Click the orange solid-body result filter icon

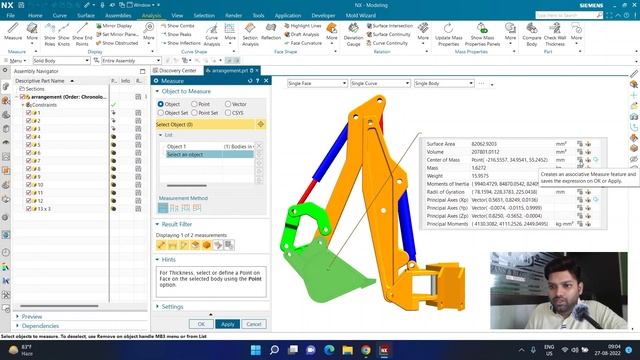pos(207,245)
